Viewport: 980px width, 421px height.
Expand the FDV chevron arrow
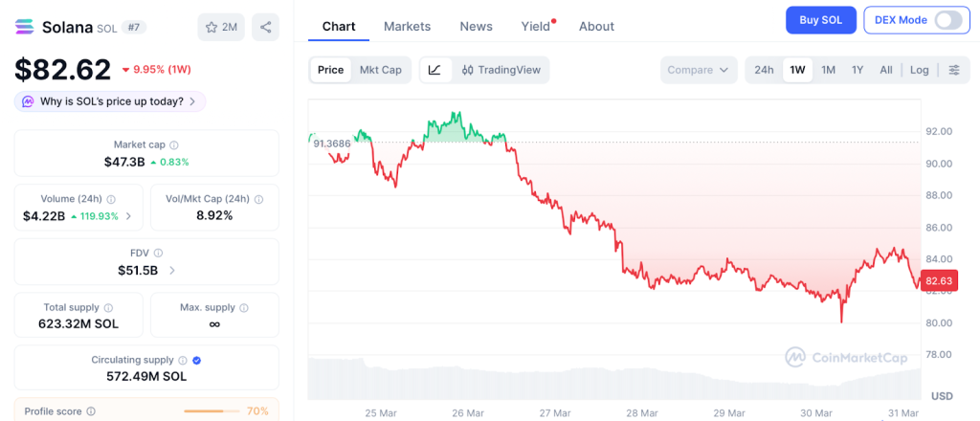172,271
